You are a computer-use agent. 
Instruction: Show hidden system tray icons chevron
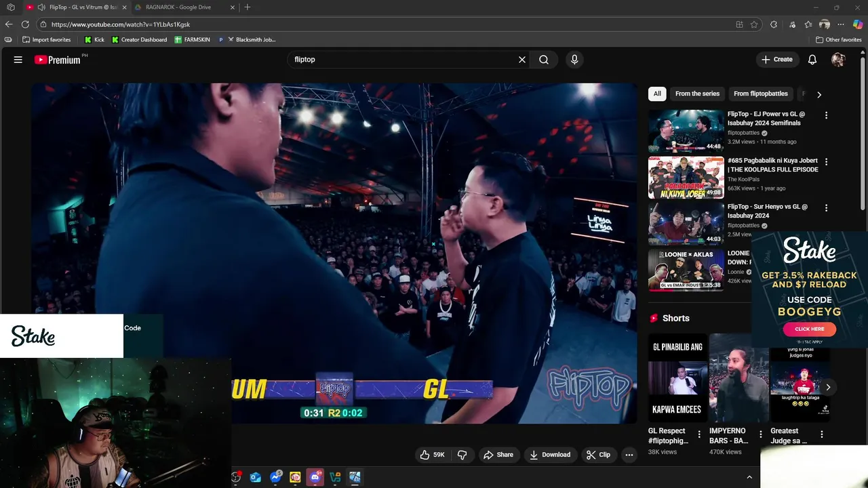pyautogui.click(x=749, y=477)
